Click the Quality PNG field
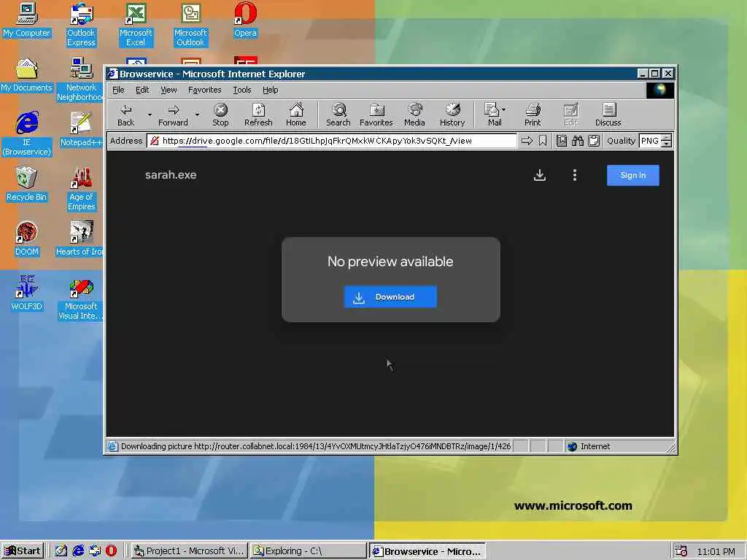The height and width of the screenshot is (560, 747). [650, 141]
